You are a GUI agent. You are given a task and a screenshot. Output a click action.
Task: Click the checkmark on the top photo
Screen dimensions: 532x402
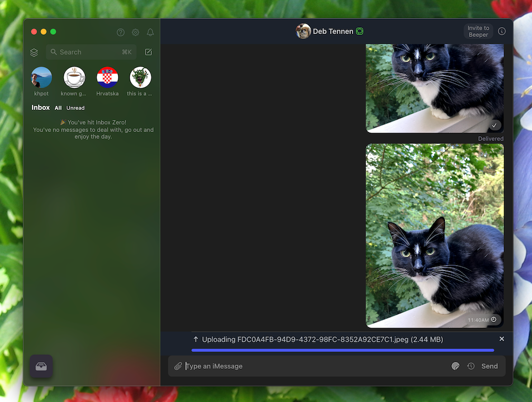(x=495, y=125)
